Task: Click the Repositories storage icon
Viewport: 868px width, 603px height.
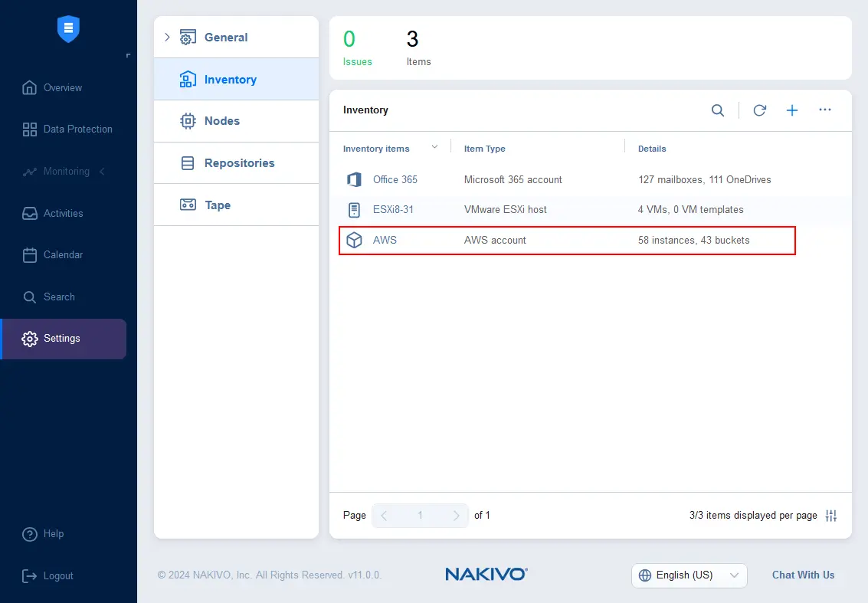Action: [188, 162]
